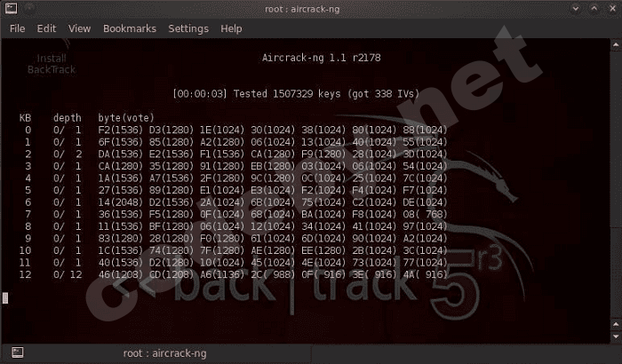Image resolution: width=622 pixels, height=364 pixels.
Task: Click the value 08( 768) in row 7
Action: (426, 214)
